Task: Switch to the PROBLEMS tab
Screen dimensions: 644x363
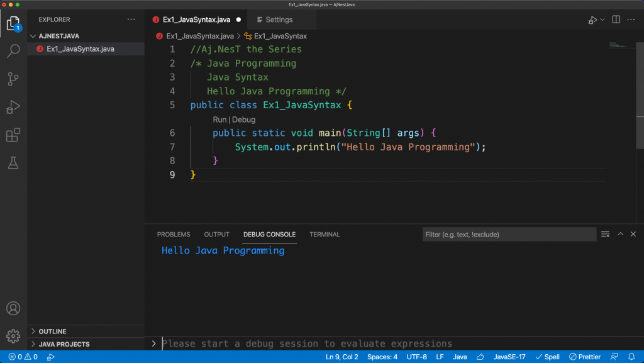Action: [x=174, y=235]
